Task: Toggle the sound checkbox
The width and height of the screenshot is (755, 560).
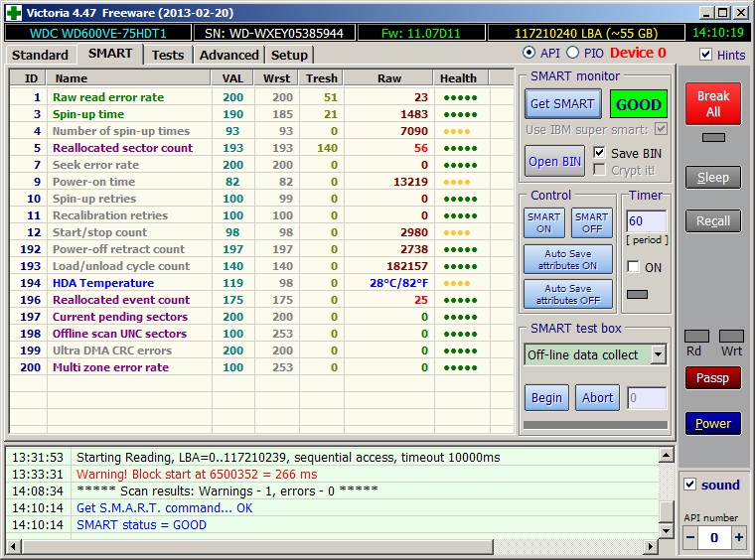Action: coord(690,484)
